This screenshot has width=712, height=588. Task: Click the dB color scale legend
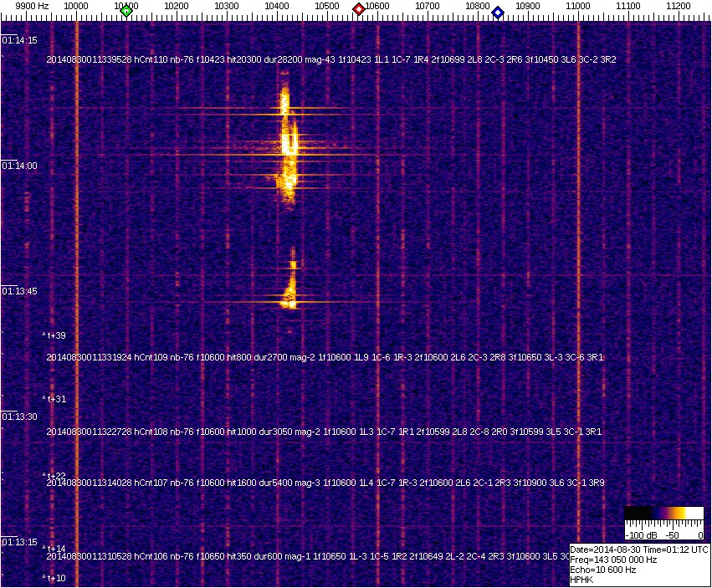(x=665, y=524)
